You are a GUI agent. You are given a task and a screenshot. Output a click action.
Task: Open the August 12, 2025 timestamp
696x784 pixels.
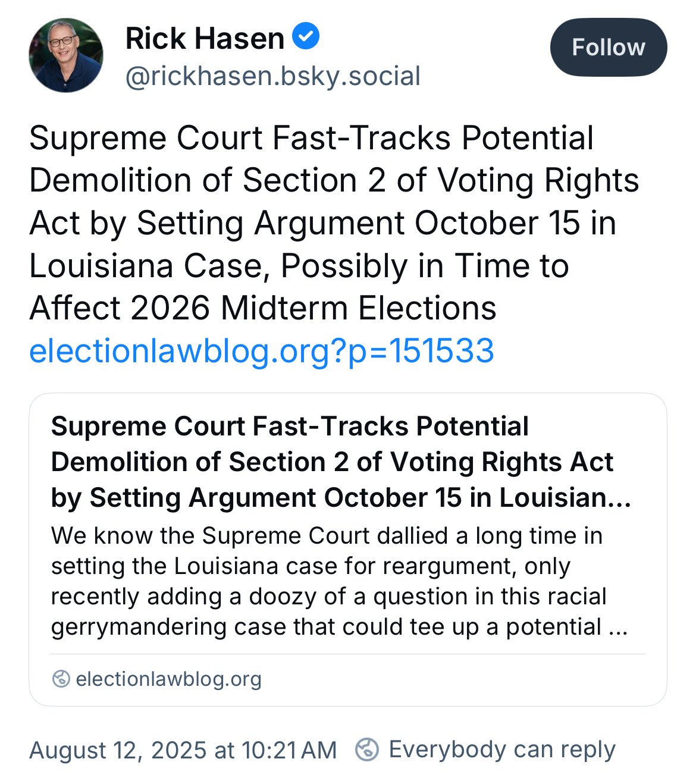(x=183, y=750)
